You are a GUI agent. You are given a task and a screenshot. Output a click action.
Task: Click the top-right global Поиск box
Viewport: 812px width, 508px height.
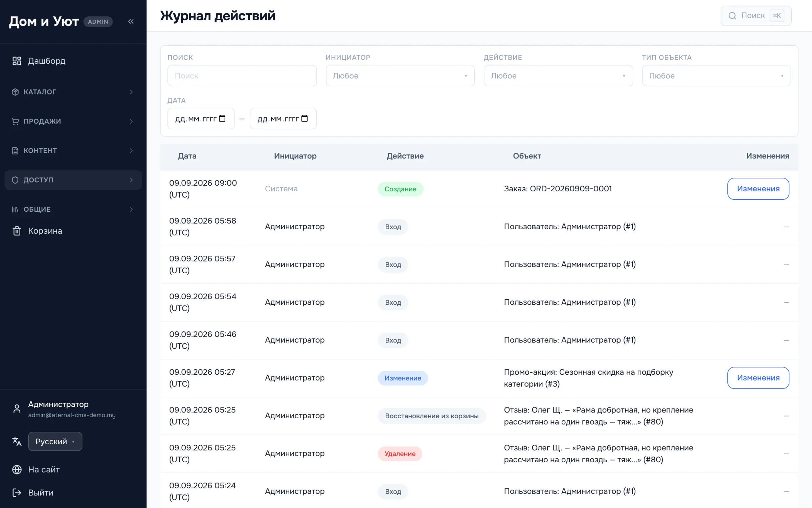[756, 16]
